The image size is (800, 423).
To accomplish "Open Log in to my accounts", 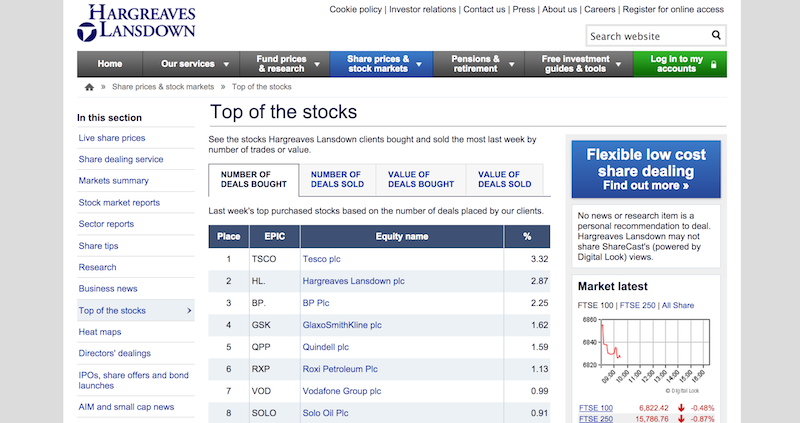I will [680, 64].
